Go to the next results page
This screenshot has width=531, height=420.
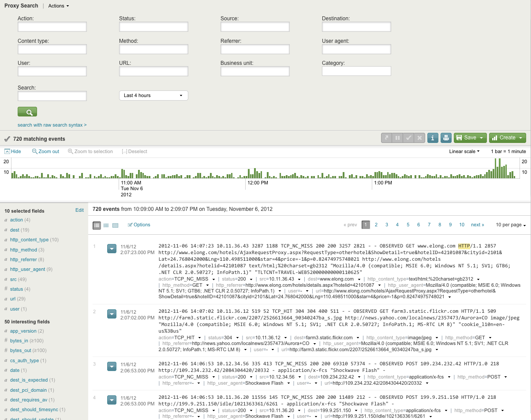(x=478, y=225)
